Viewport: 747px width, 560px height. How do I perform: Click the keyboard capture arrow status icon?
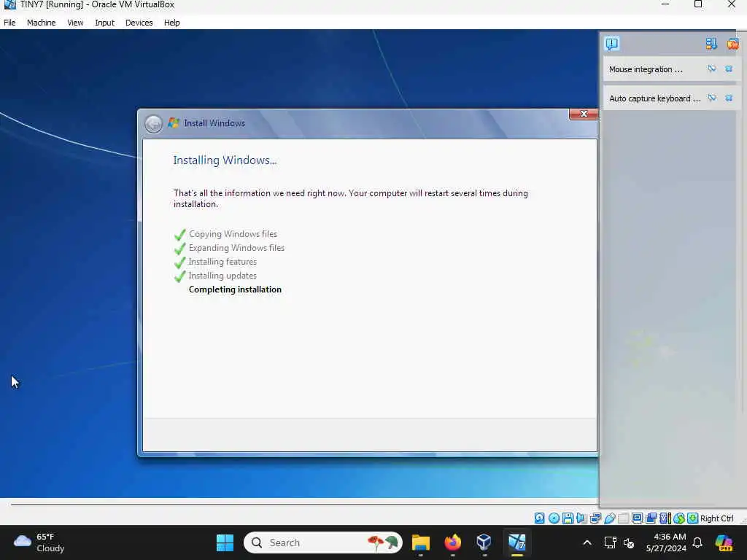693,518
